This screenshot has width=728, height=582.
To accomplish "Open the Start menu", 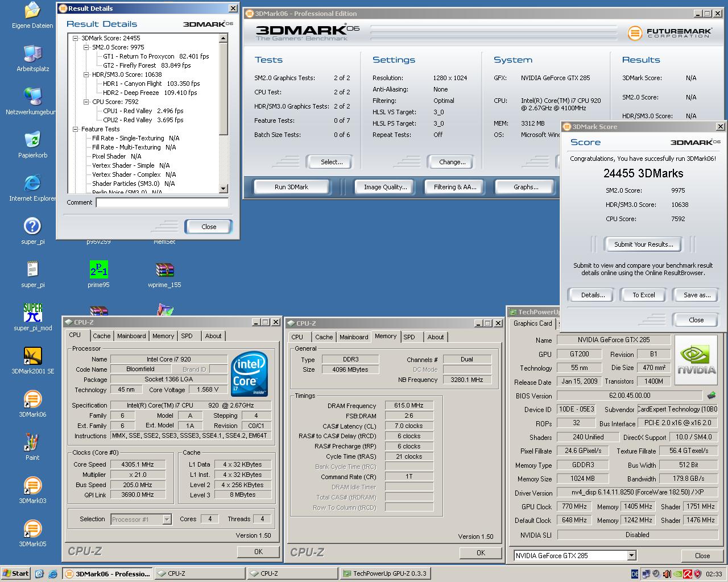I will (x=15, y=573).
